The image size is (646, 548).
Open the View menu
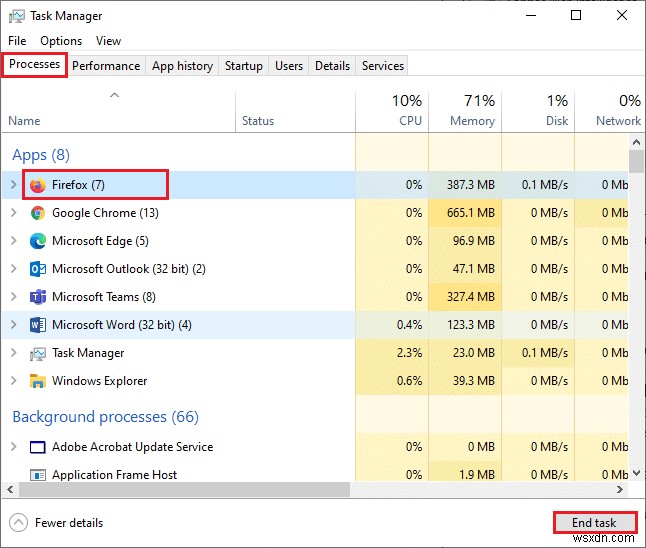click(108, 41)
